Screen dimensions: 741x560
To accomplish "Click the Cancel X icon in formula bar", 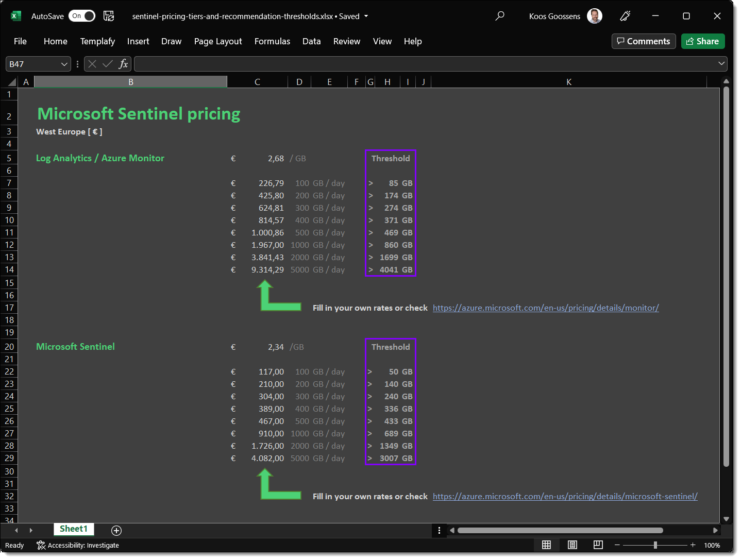I will (92, 64).
